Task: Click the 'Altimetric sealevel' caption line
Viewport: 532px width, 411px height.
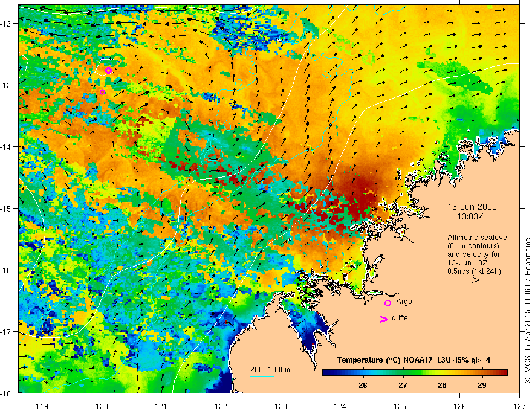Action: point(478,238)
